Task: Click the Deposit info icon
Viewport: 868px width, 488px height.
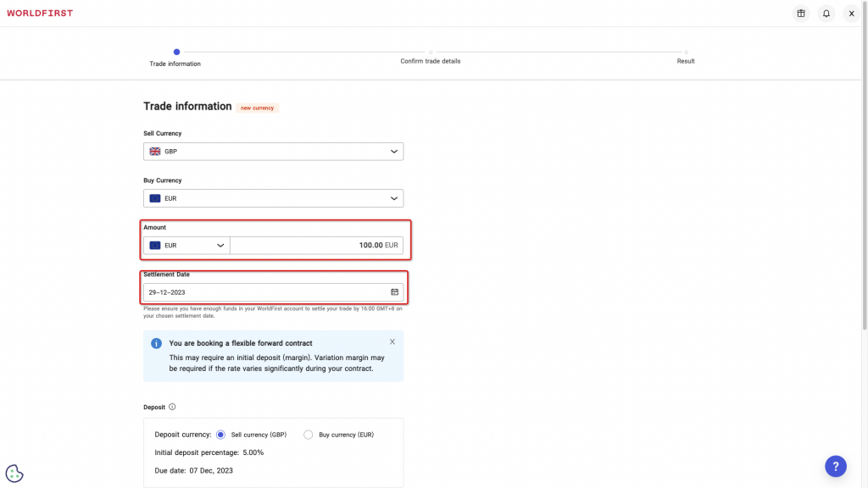Action: tap(172, 407)
